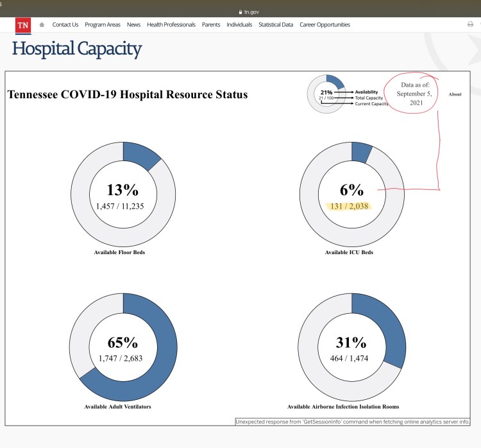
Task: Click the tn.gov address bar
Action: [x=255, y=12]
